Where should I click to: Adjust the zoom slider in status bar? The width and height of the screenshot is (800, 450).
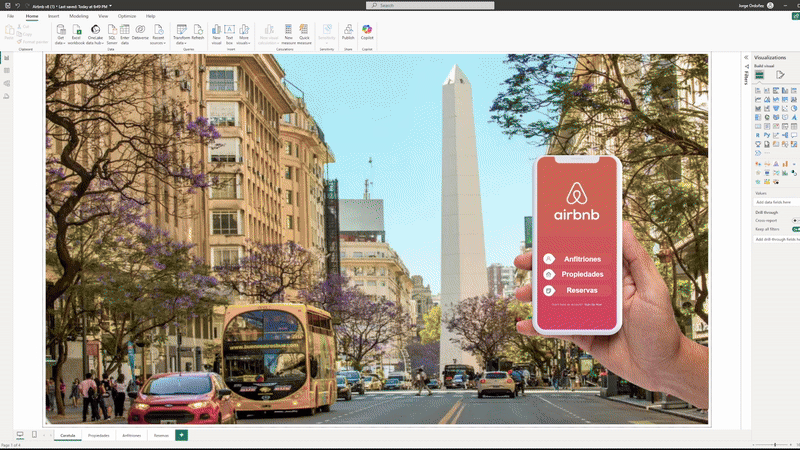[776, 444]
